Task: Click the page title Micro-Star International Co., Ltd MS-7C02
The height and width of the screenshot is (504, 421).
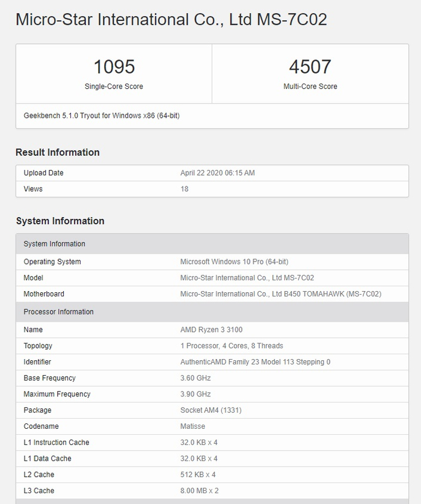Action: coord(171,19)
